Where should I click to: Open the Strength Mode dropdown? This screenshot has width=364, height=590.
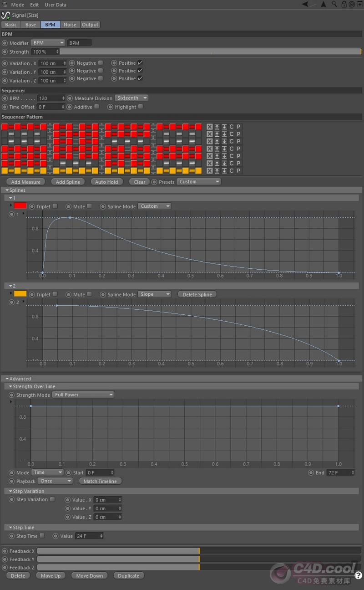click(x=83, y=395)
